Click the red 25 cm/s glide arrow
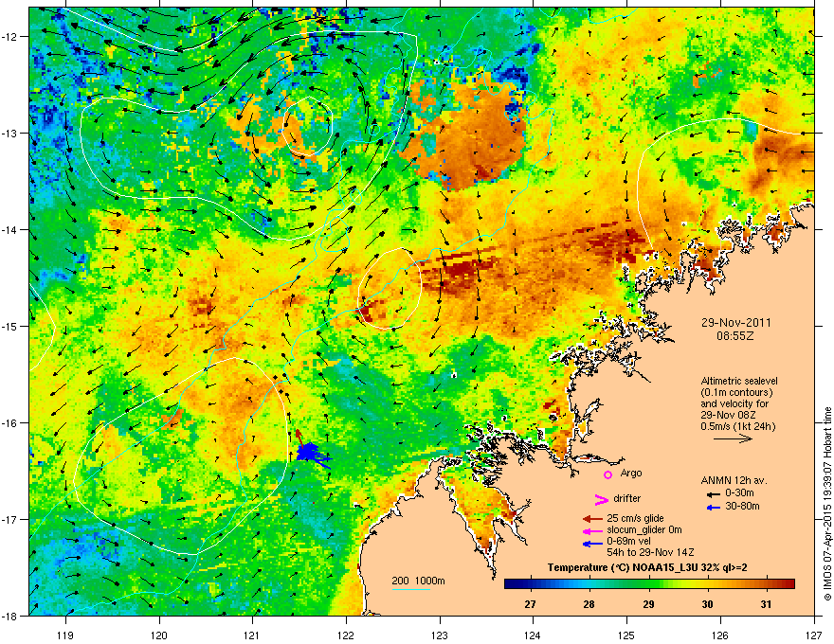834x644 pixels. click(x=592, y=519)
